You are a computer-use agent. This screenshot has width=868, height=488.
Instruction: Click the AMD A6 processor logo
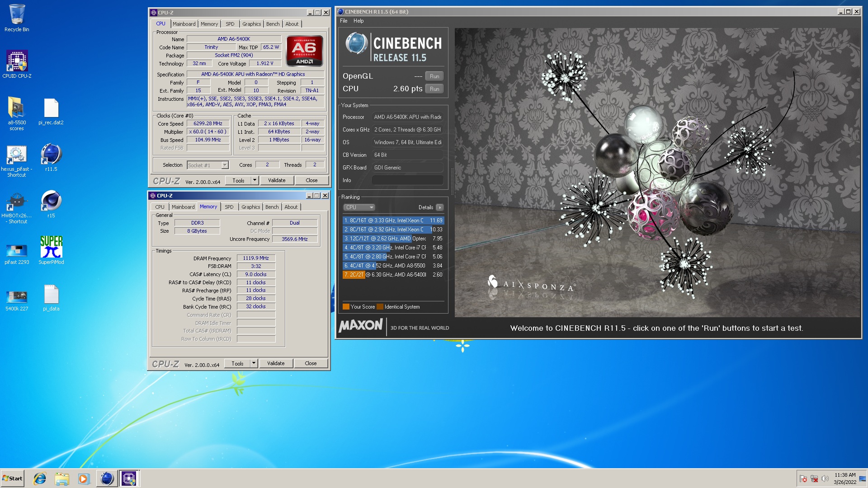[304, 51]
